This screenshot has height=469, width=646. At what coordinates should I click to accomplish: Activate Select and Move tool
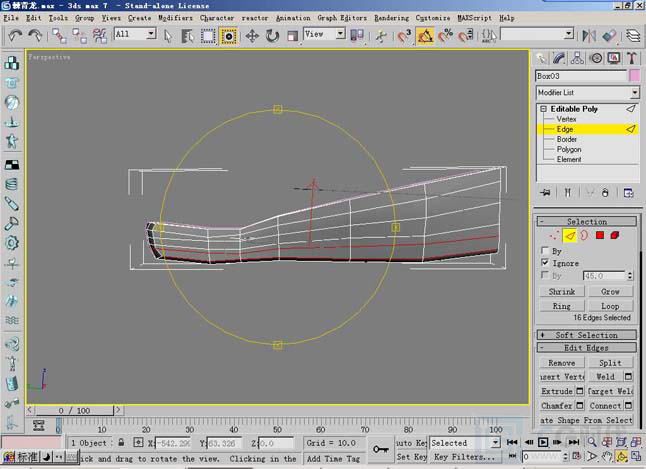252,36
